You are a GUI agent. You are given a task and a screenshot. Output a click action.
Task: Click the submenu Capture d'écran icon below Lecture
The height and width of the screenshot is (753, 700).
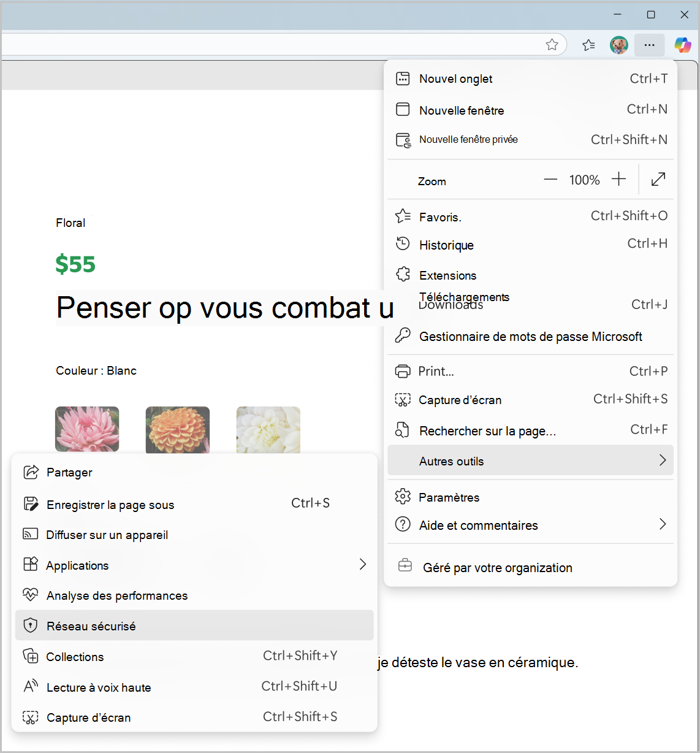click(30, 717)
